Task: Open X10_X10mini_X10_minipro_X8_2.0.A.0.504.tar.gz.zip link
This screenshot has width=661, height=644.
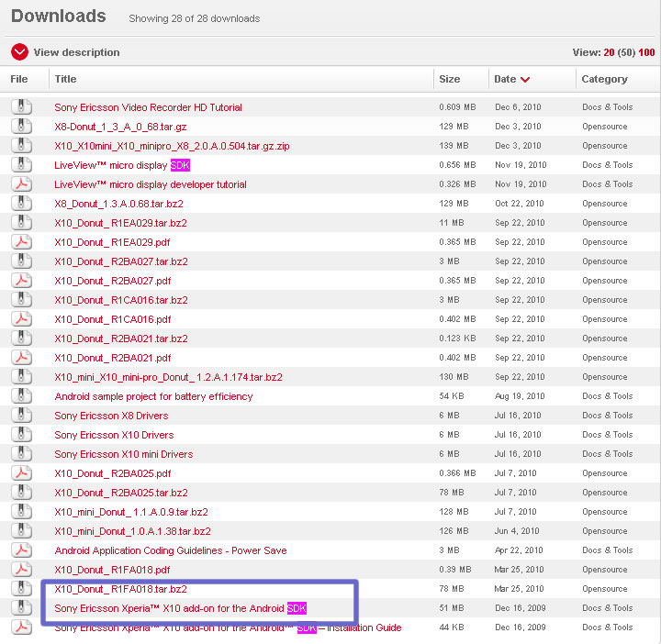Action: pyautogui.click(x=172, y=146)
